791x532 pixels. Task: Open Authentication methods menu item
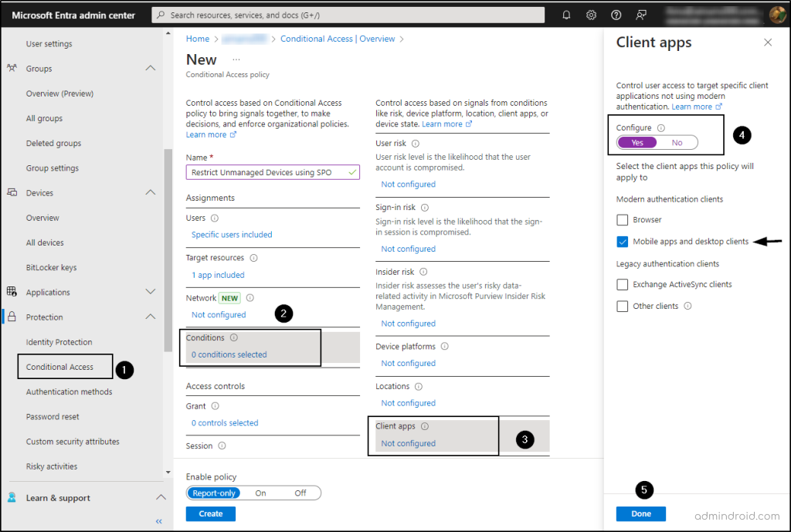tap(69, 391)
